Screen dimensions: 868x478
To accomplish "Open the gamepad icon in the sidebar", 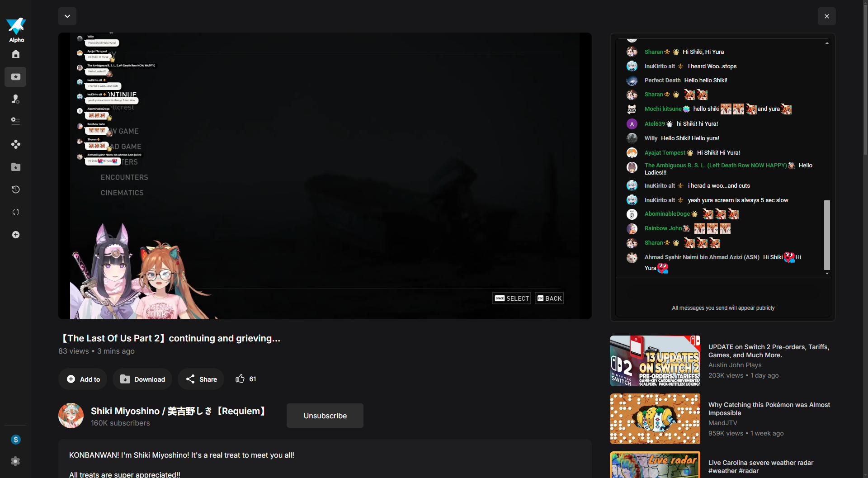I will (15, 144).
